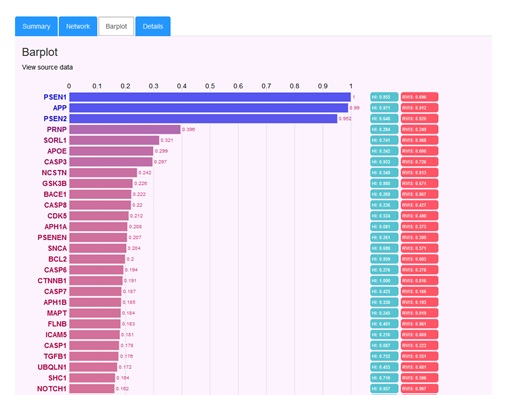
Task: Switch to the Summary tab
Action: (x=36, y=26)
